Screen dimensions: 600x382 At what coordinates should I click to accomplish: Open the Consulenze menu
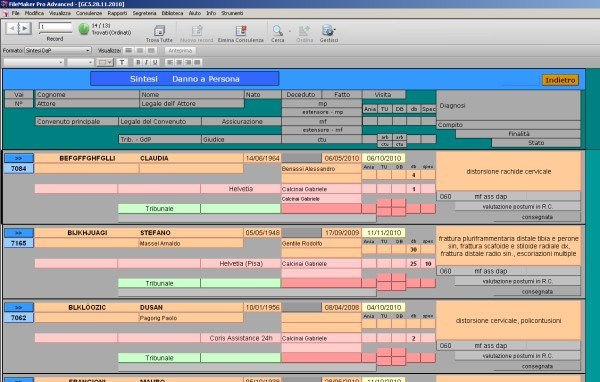[x=89, y=13]
